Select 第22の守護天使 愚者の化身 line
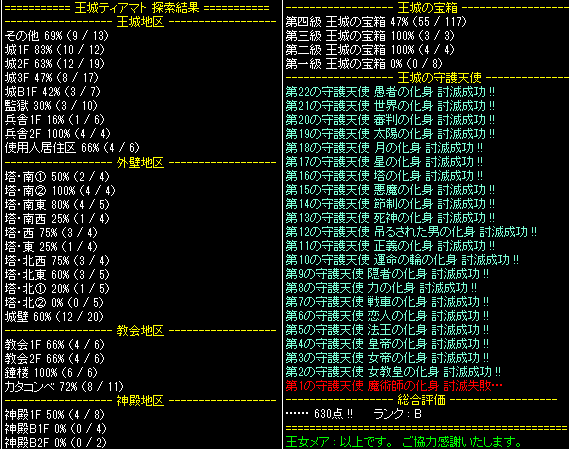569x449 pixels. pyautogui.click(x=390, y=92)
